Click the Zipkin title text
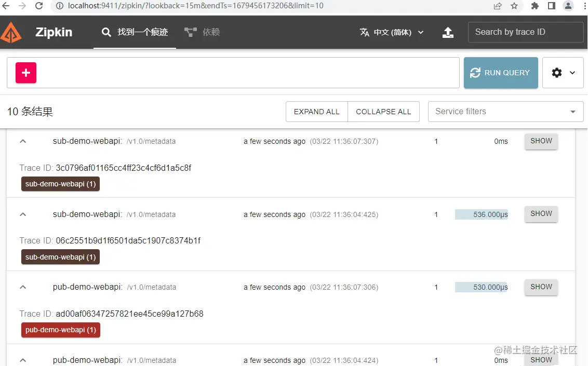 pos(54,32)
